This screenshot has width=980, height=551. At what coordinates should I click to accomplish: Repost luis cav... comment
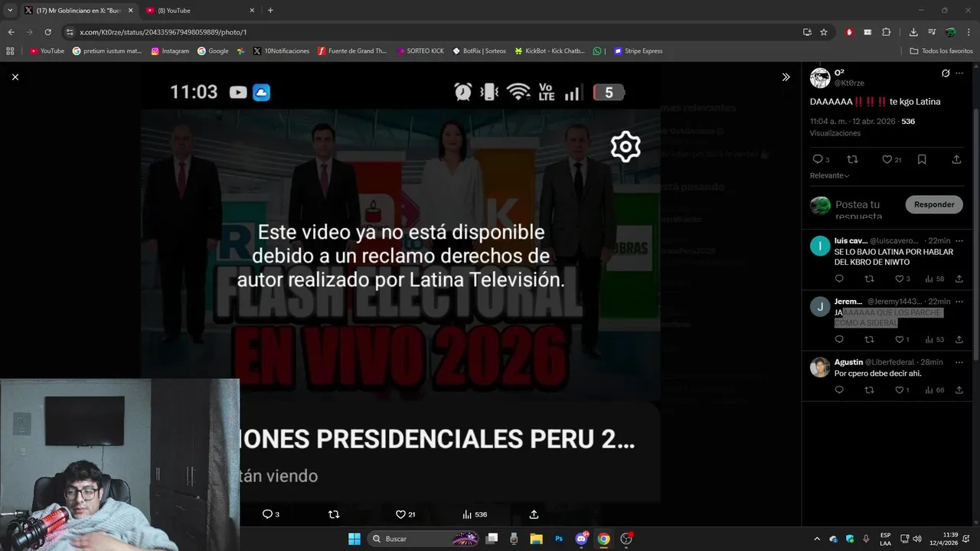869,279
